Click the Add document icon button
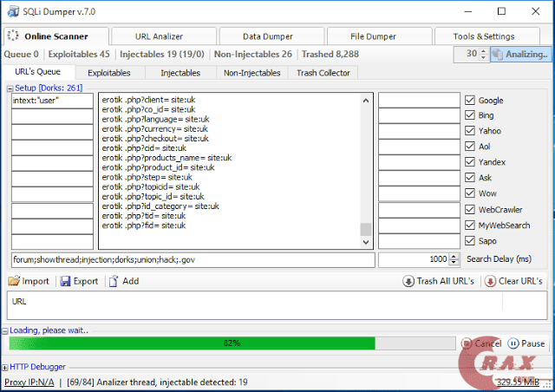Screen dimensions: 555x392 (124, 281)
